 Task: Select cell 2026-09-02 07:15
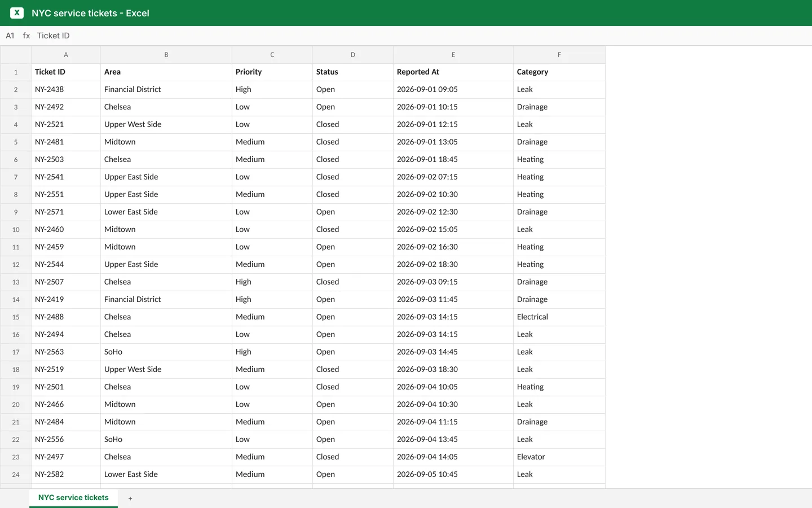453,177
